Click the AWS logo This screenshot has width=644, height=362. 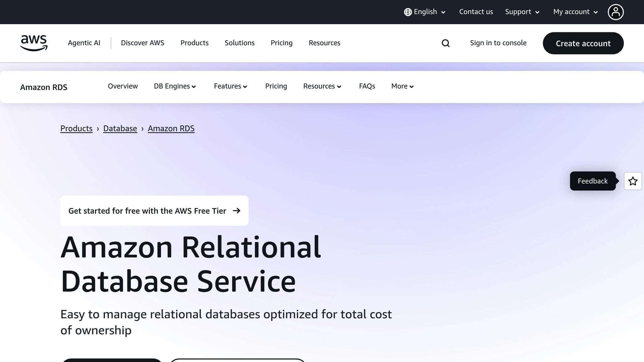[x=34, y=43]
